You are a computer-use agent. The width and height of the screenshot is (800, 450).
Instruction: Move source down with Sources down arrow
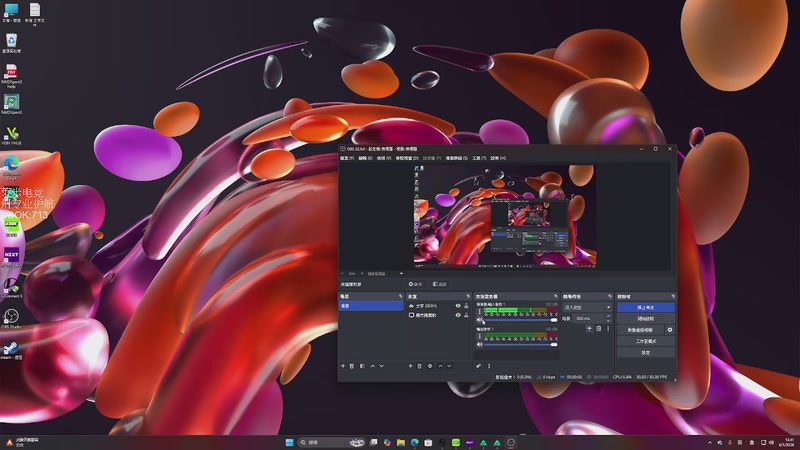[449, 366]
